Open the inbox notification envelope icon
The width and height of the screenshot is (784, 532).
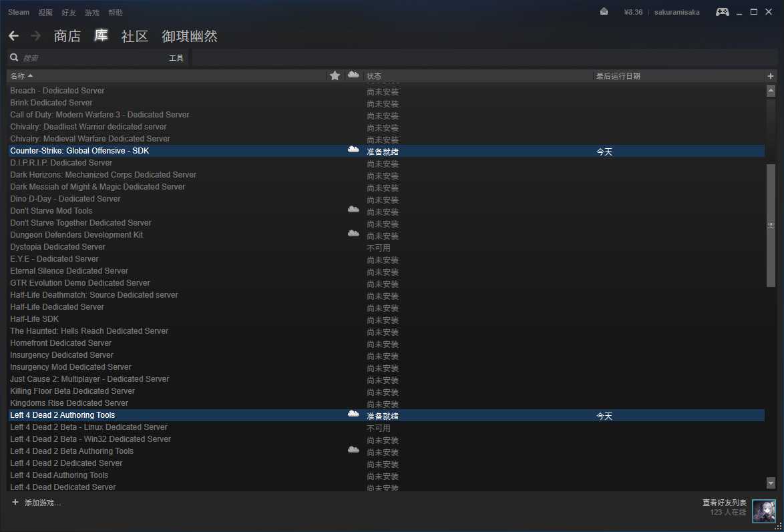click(x=604, y=11)
